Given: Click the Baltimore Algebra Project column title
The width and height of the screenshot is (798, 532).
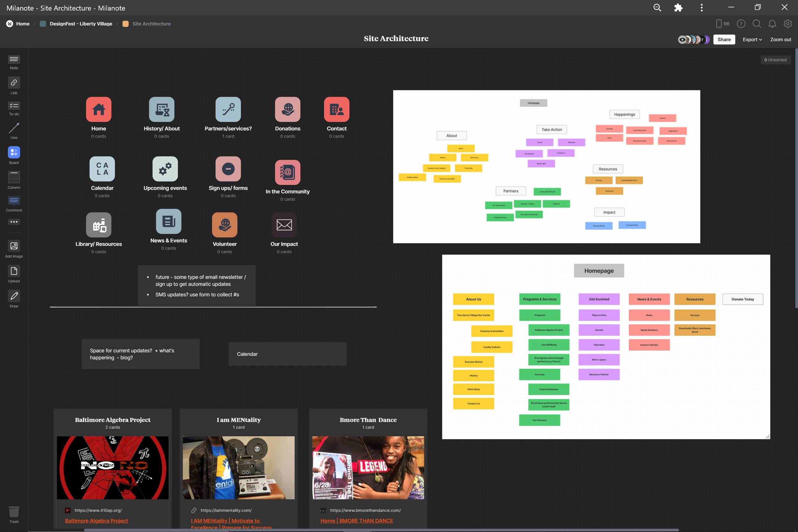Looking at the screenshot, I should 113,420.
